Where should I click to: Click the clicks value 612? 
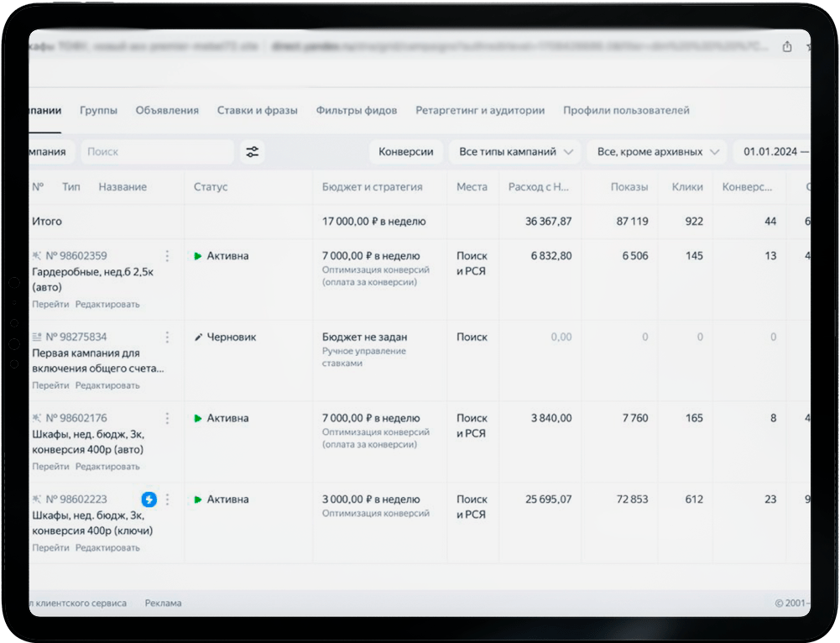[694, 499]
